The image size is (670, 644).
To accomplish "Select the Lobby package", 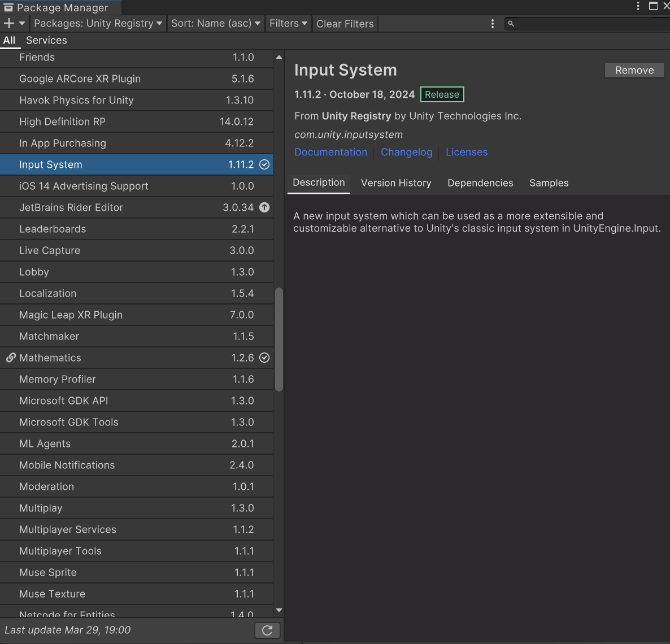I will coord(136,272).
